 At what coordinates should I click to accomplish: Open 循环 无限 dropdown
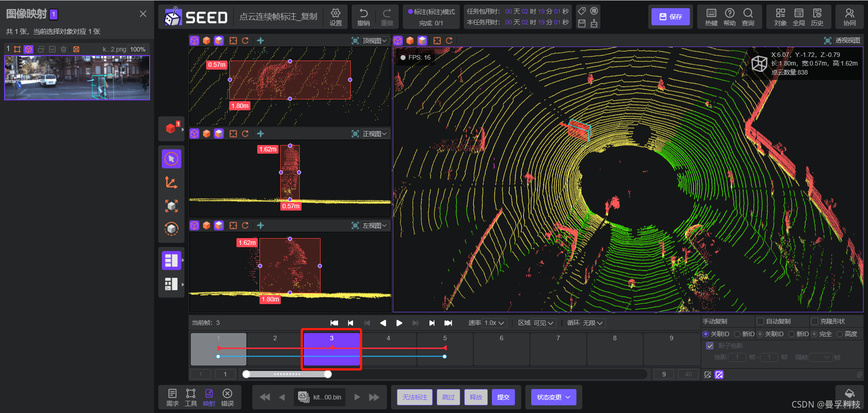click(593, 323)
